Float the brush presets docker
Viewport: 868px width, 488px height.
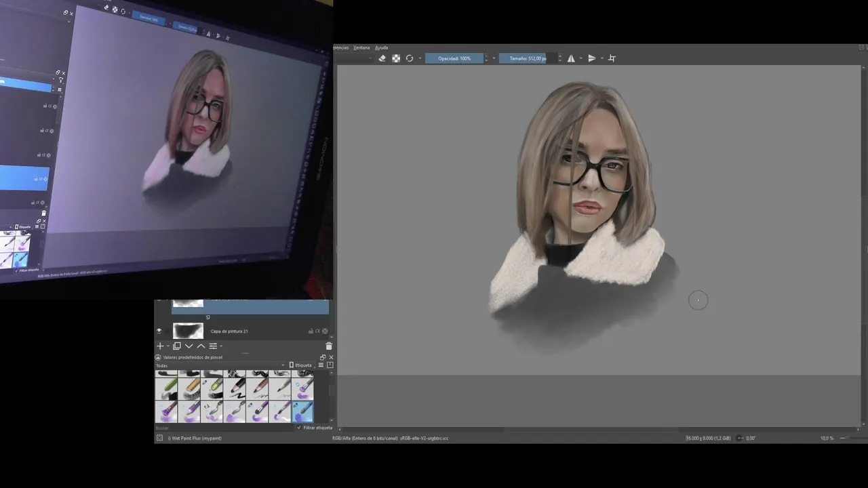point(323,357)
